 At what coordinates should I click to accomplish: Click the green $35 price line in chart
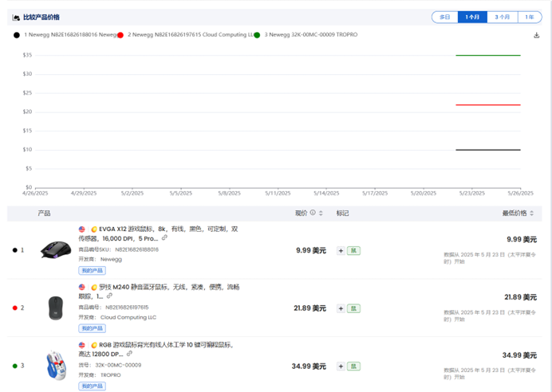click(x=488, y=55)
